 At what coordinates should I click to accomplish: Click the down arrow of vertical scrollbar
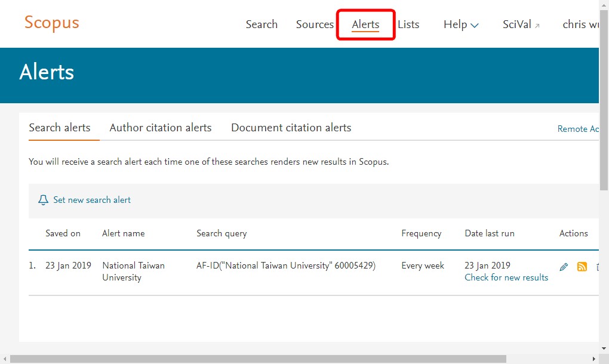(604, 348)
